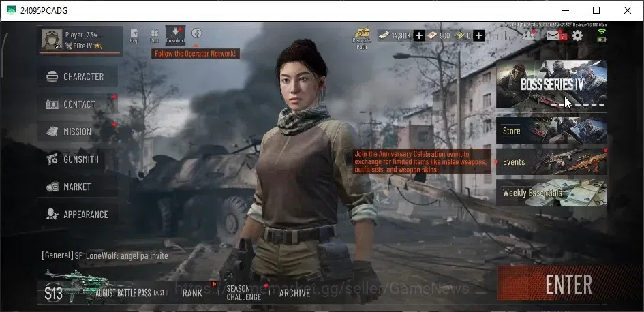Minimize the emulator window

[565, 10]
